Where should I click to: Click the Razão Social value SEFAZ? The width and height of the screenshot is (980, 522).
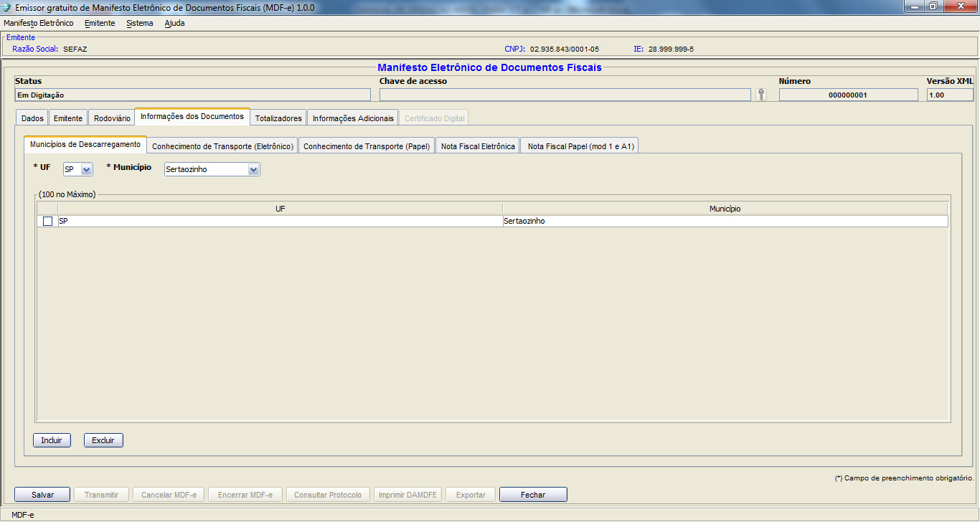point(75,49)
